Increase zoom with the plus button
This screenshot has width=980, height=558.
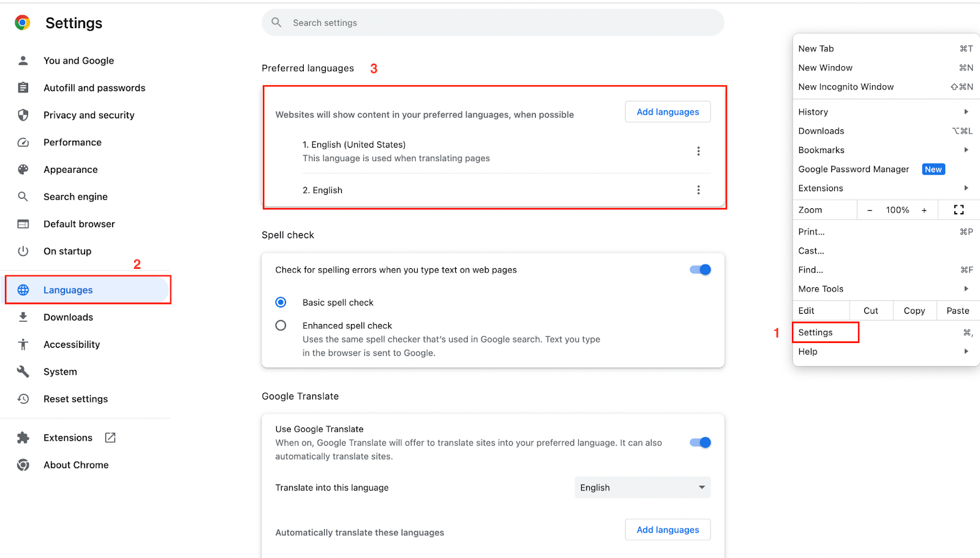924,211
